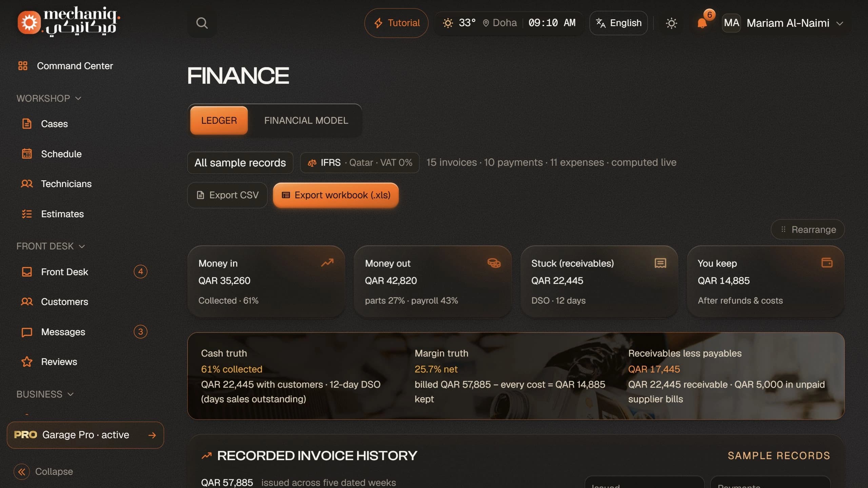Collapse the sidebar

[x=43, y=471]
